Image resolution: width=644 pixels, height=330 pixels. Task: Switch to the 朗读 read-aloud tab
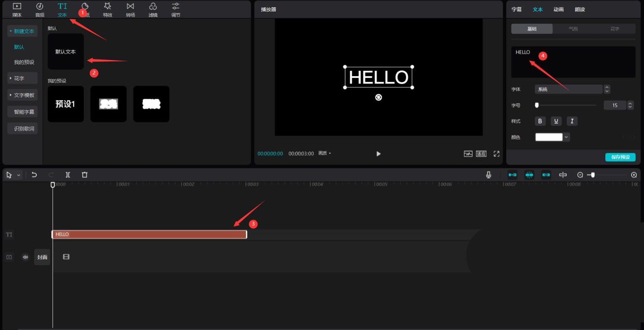pyautogui.click(x=580, y=10)
